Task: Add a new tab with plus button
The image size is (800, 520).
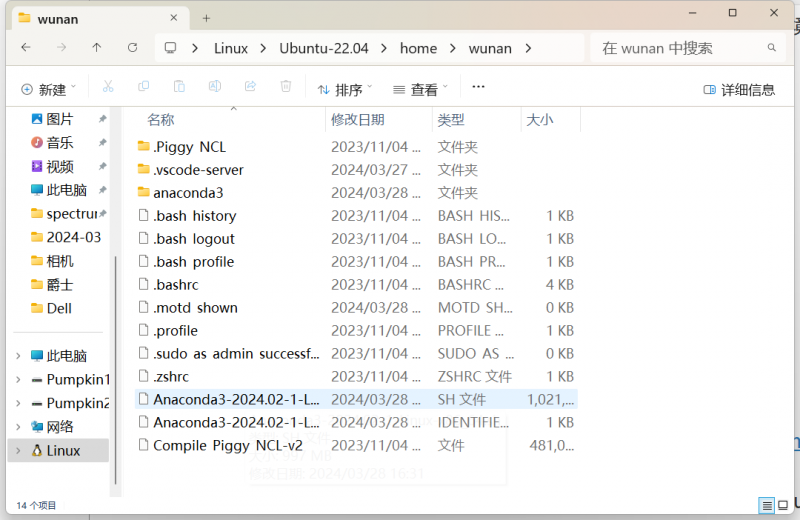Action: coord(206,18)
